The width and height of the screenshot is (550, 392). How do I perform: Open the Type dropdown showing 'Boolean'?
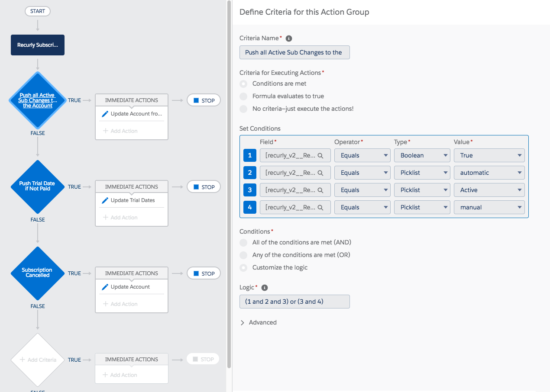[x=422, y=155]
